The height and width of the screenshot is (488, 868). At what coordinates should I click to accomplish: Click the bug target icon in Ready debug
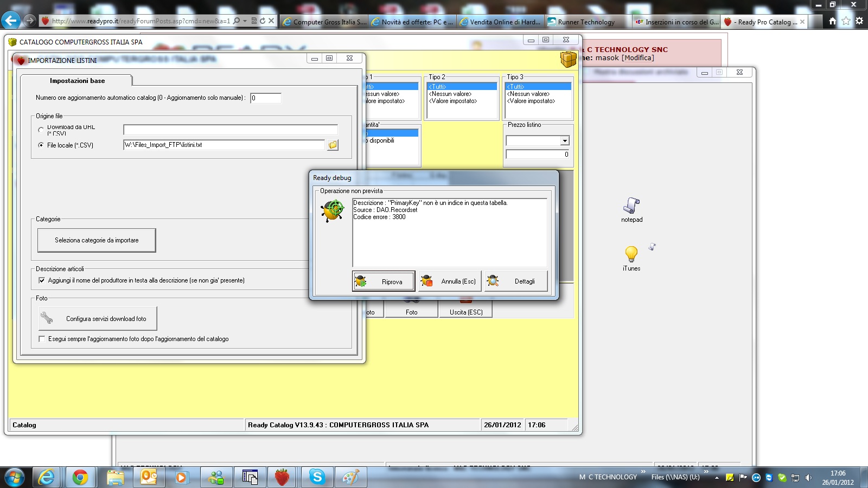333,210
